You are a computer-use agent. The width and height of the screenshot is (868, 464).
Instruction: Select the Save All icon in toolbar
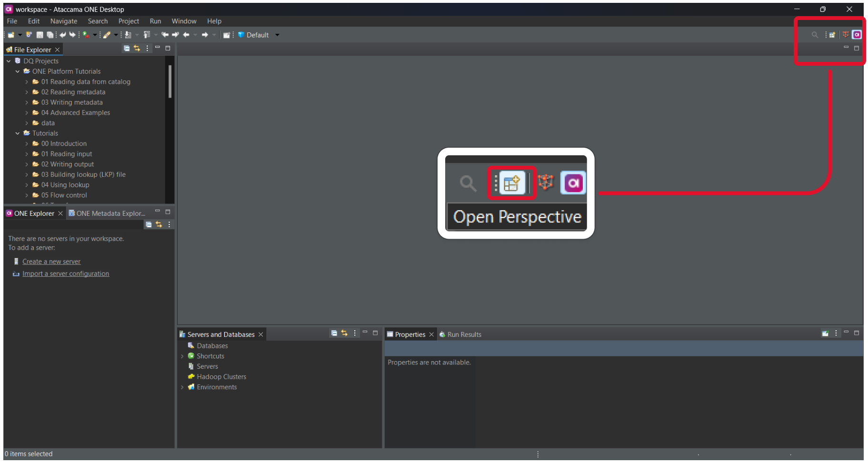tap(50, 34)
